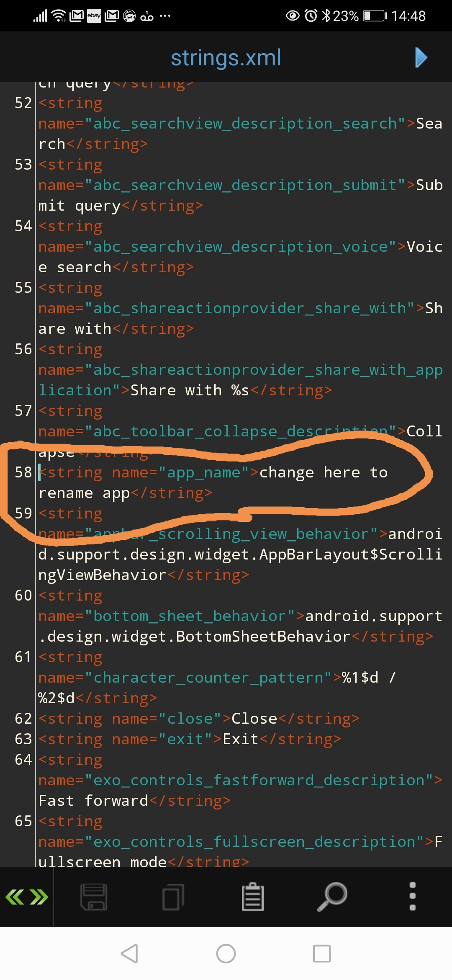Tap the character_counter_pattern attribute text

point(208,678)
